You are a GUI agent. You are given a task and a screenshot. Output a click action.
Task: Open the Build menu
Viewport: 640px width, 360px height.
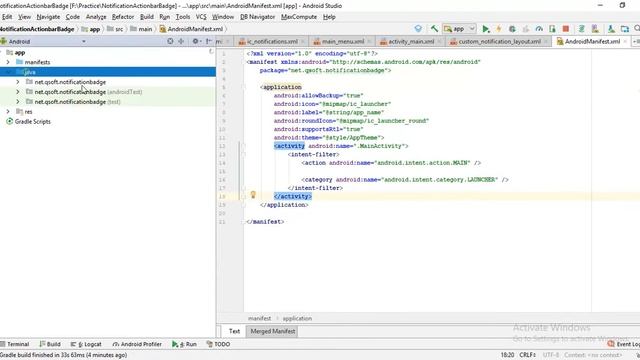coord(147,17)
